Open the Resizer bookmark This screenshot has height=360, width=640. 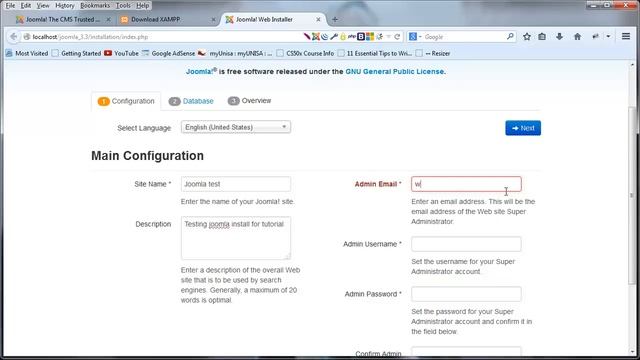433,53
